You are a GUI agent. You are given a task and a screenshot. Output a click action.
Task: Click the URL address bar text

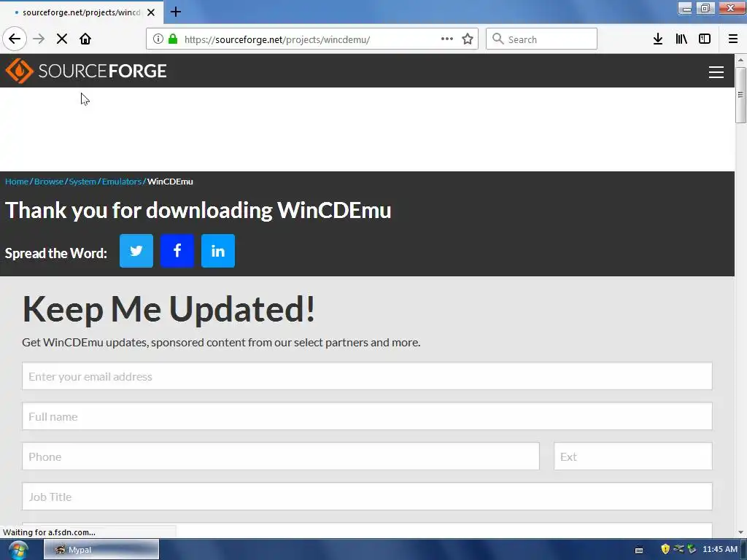click(x=276, y=39)
